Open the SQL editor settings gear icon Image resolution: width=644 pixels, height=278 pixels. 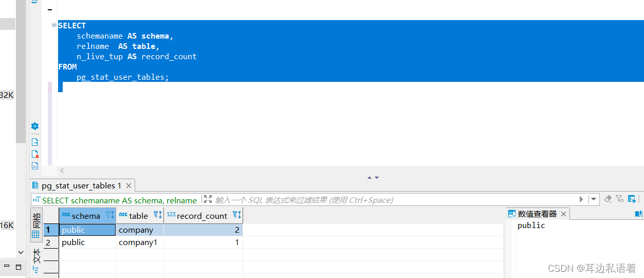(x=35, y=126)
